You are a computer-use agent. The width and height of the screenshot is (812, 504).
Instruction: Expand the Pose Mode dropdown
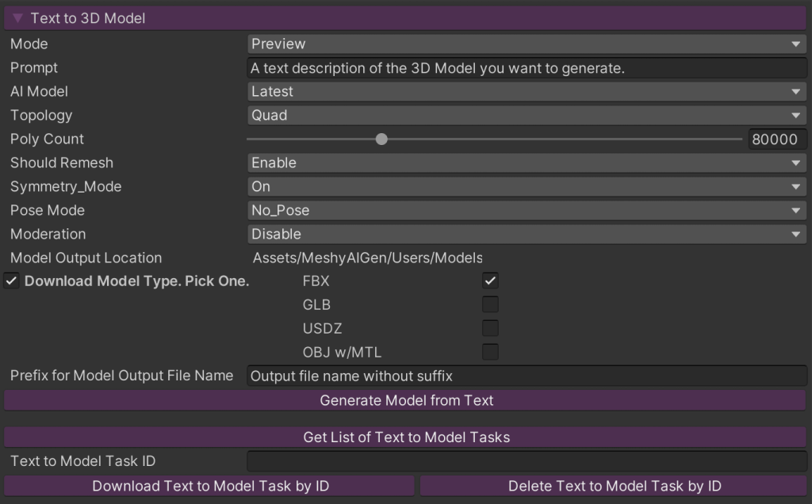point(527,210)
